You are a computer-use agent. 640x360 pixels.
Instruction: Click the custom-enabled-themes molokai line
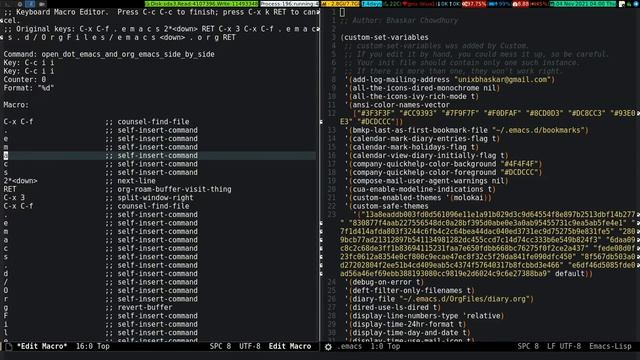tap(418, 198)
